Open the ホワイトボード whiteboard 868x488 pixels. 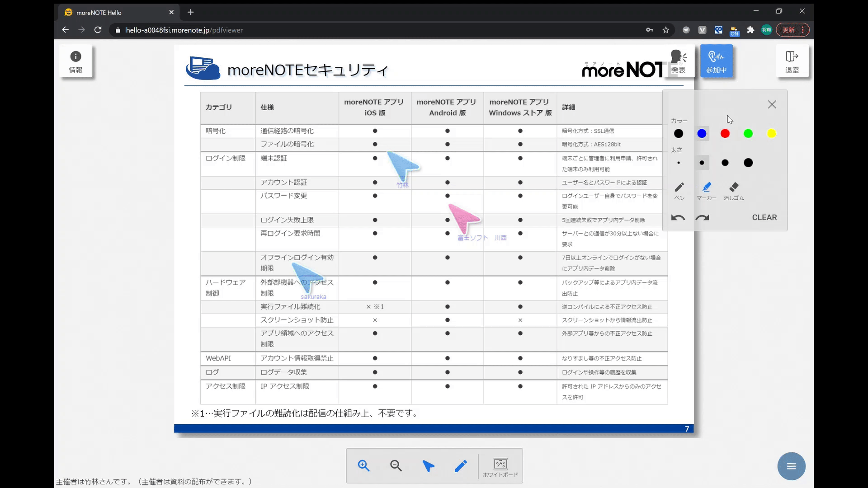click(x=500, y=467)
